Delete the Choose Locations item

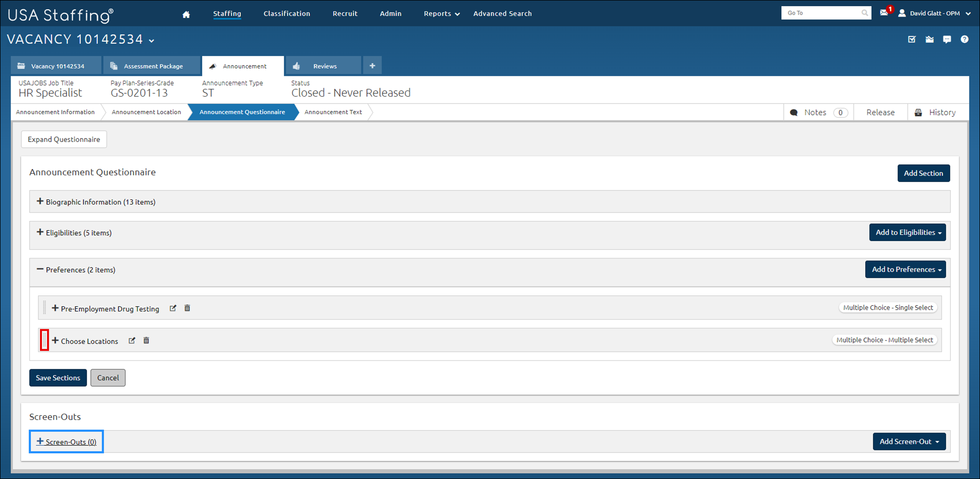[146, 340]
